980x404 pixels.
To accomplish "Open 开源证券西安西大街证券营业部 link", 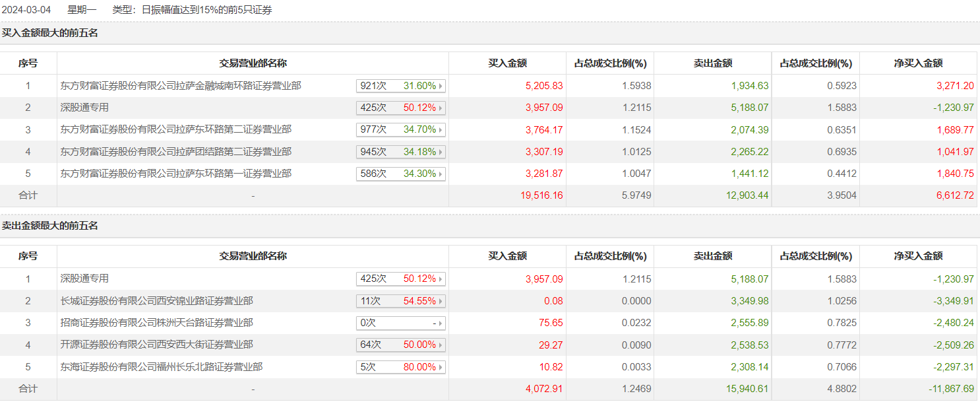I will 156,345.
